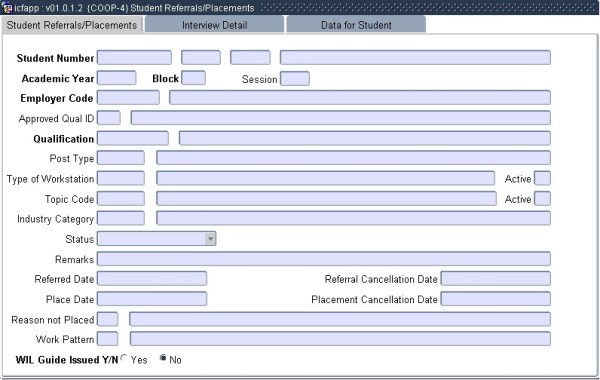Open the Interview Detail tab
Screen dimensions: 600x380
[214, 25]
